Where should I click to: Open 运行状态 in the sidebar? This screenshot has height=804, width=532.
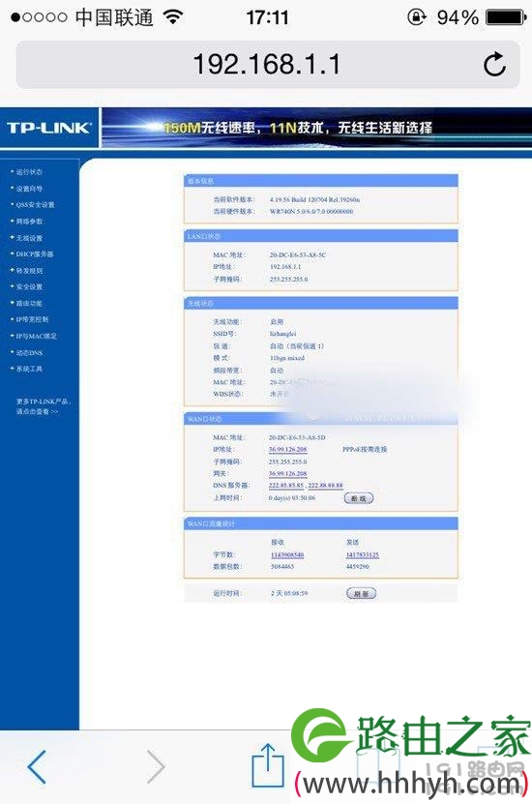29,172
